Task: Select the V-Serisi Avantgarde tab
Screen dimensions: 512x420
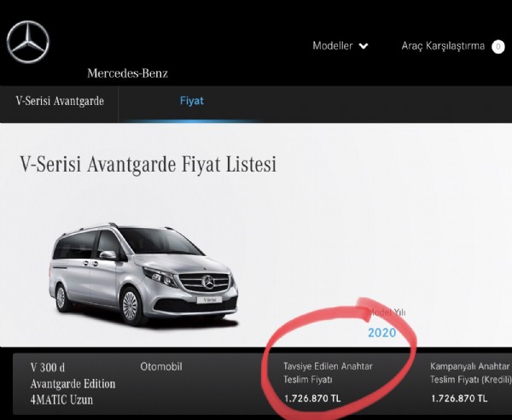Action: [60, 101]
